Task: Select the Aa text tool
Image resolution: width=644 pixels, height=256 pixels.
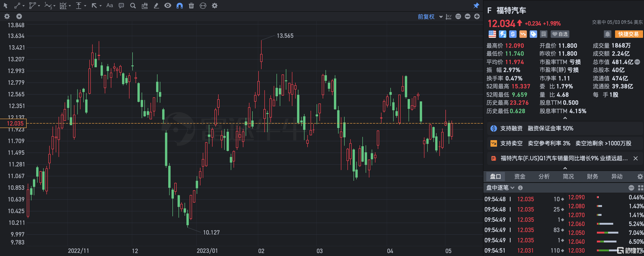Action: 109,6
